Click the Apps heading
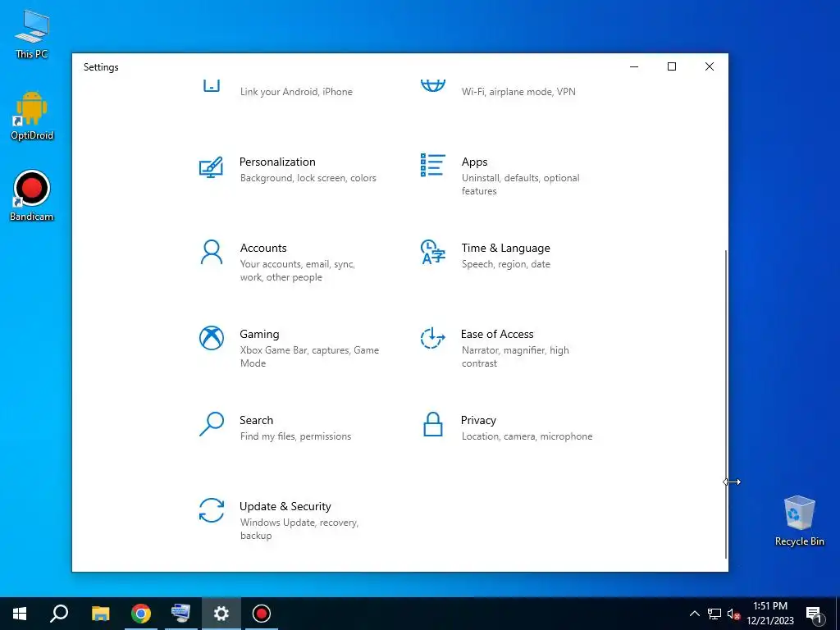Viewport: 840px width, 630px height. (475, 162)
